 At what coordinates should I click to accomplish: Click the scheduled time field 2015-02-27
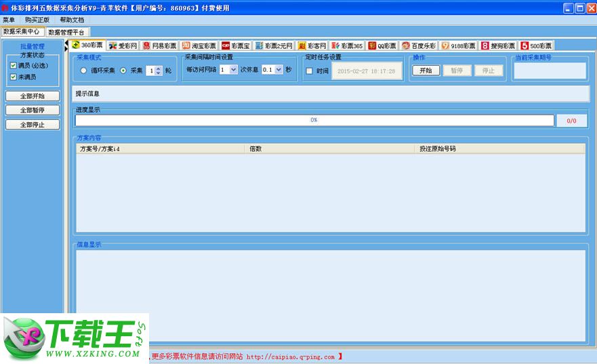click(x=367, y=71)
